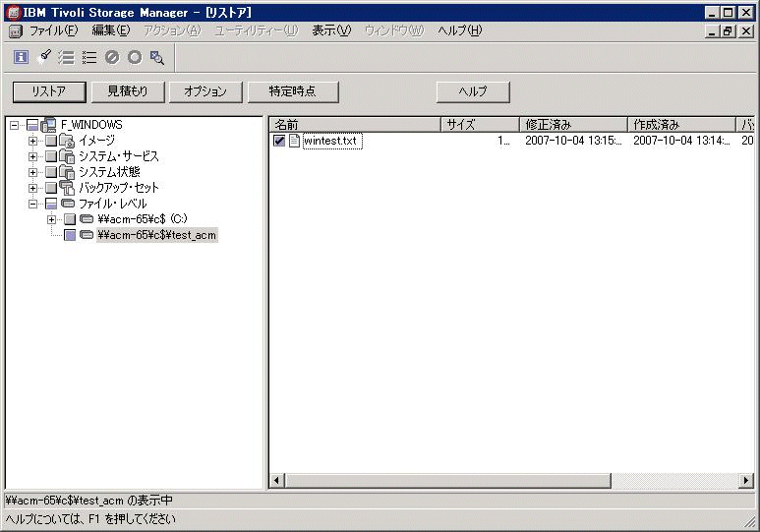Viewport: 760px width, 532px height.
Task: Click the ヘルプ button below toolbar
Action: 473,91
